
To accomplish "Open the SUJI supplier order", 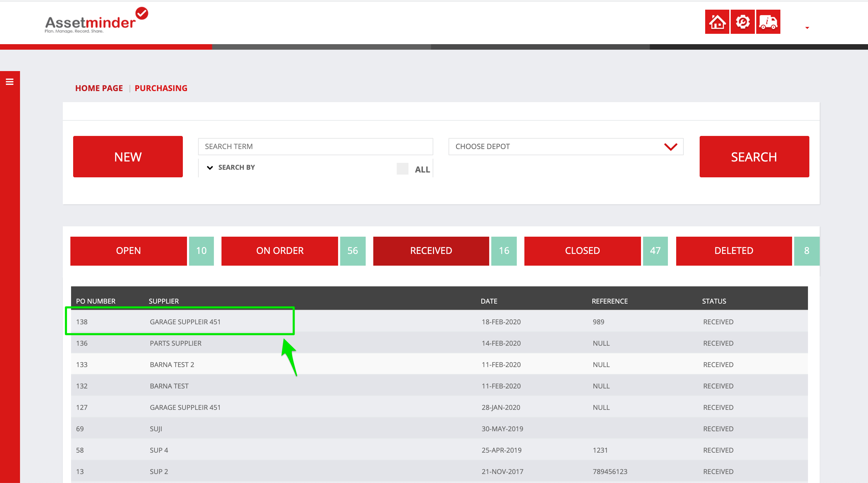I will coord(440,428).
